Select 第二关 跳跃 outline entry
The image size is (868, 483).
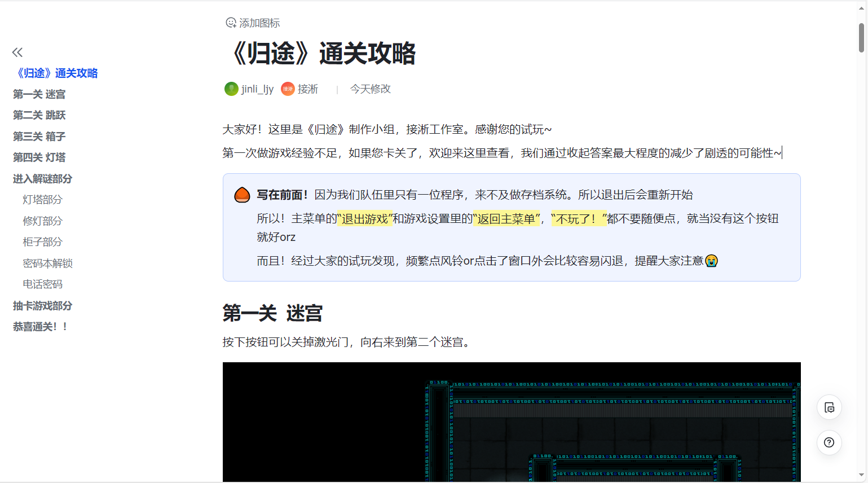click(39, 115)
